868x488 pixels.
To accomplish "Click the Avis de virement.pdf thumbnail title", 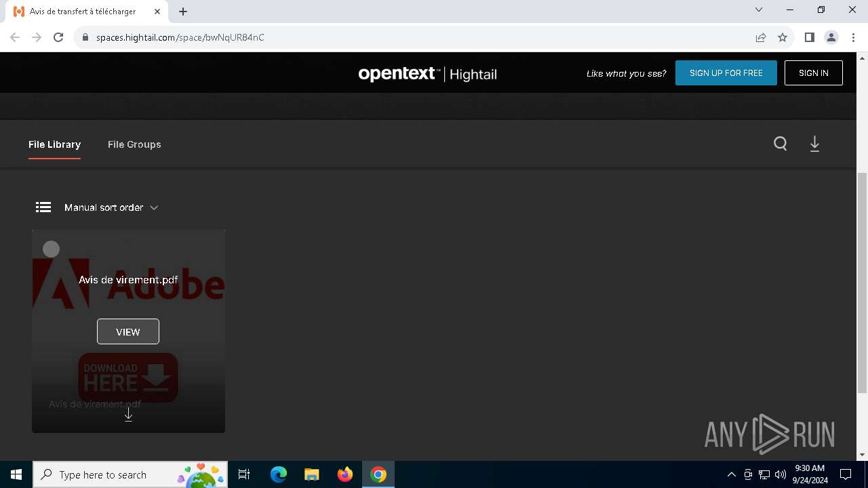I will 128,279.
